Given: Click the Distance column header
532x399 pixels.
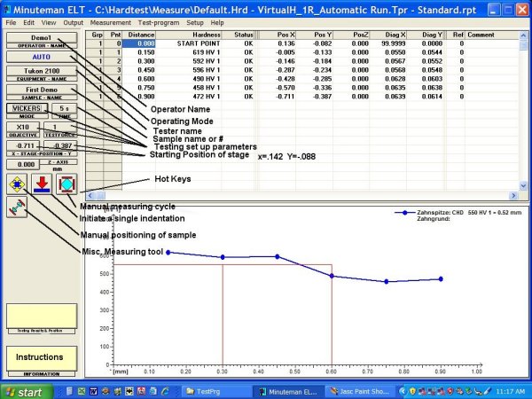Looking at the screenshot, I should pyautogui.click(x=139, y=35).
